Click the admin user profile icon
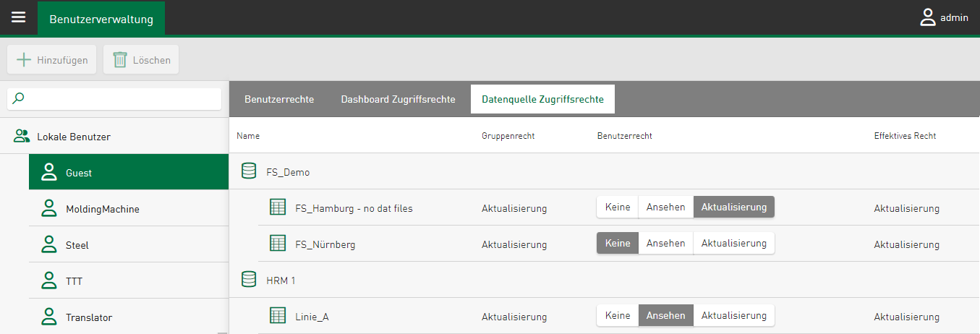This screenshot has height=334, width=980. coord(928,18)
